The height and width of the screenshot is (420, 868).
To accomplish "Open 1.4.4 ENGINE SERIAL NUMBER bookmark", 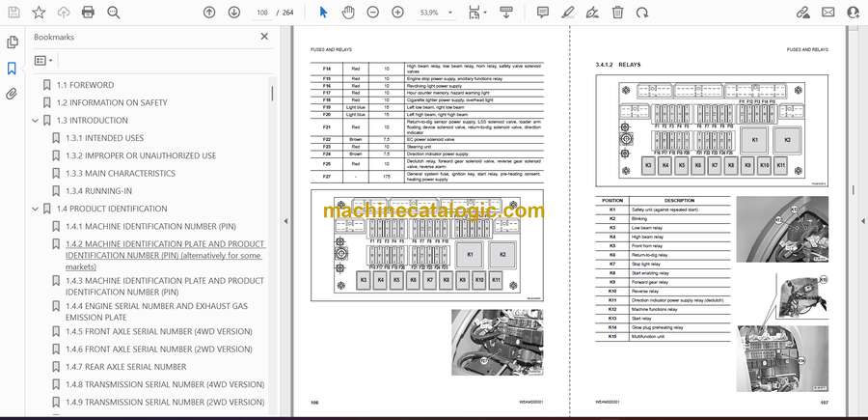I will point(156,312).
